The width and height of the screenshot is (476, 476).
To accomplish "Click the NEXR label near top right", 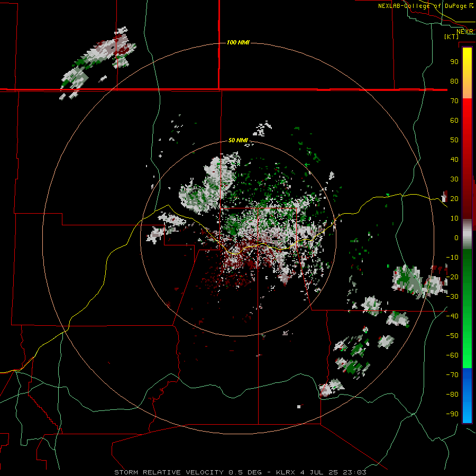I will (x=464, y=32).
